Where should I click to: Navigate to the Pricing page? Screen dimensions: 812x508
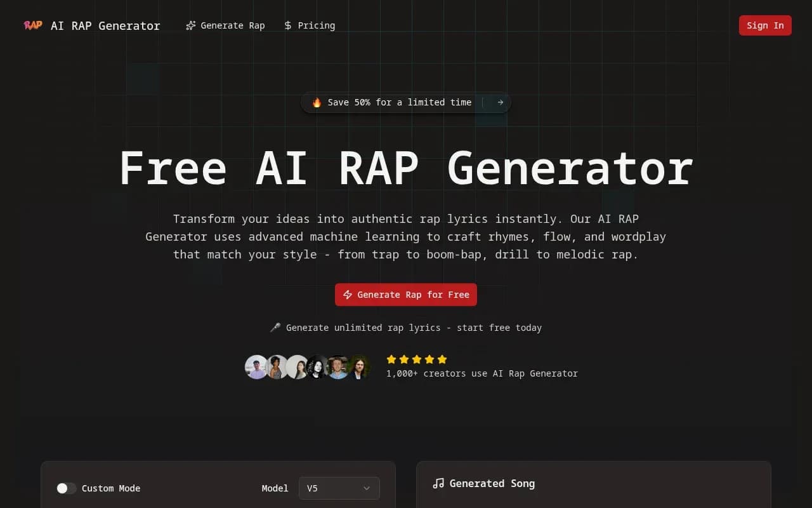(310, 25)
